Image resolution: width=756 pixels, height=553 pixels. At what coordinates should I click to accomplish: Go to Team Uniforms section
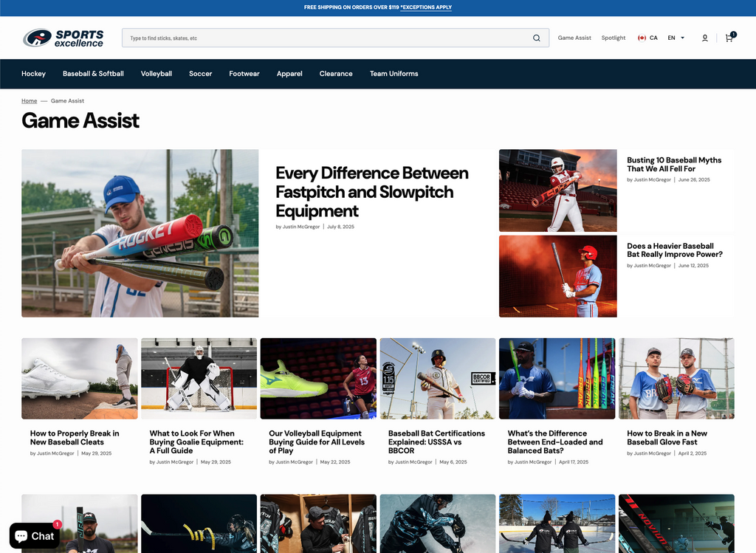click(394, 74)
